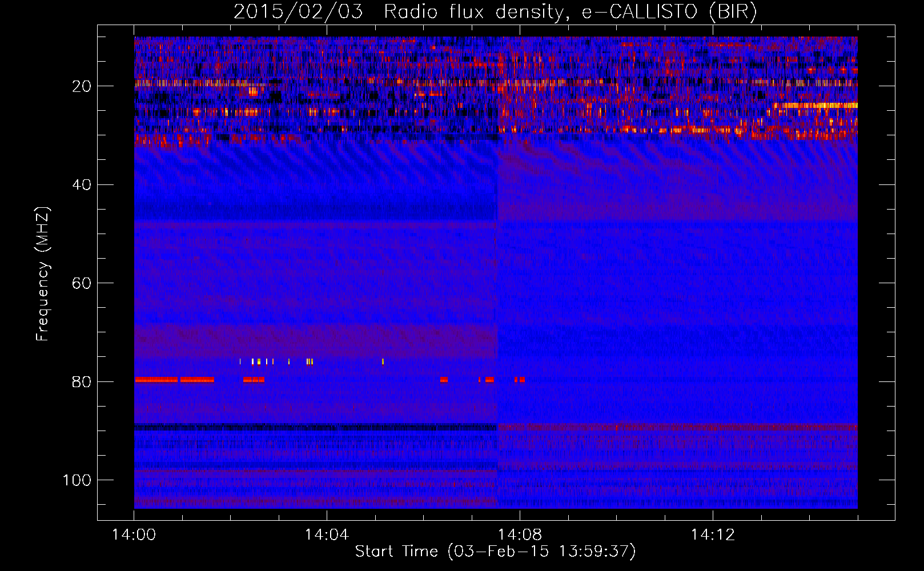924x571 pixels.
Task: Click the "14:12" time tick label
Action: click(713, 535)
